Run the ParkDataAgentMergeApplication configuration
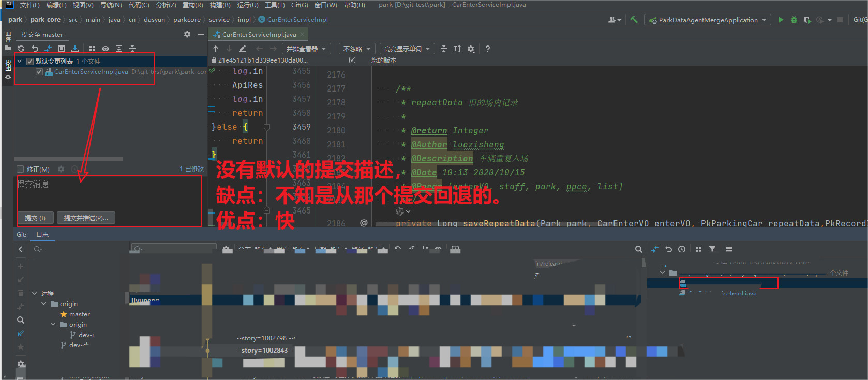868x380 pixels. click(781, 20)
